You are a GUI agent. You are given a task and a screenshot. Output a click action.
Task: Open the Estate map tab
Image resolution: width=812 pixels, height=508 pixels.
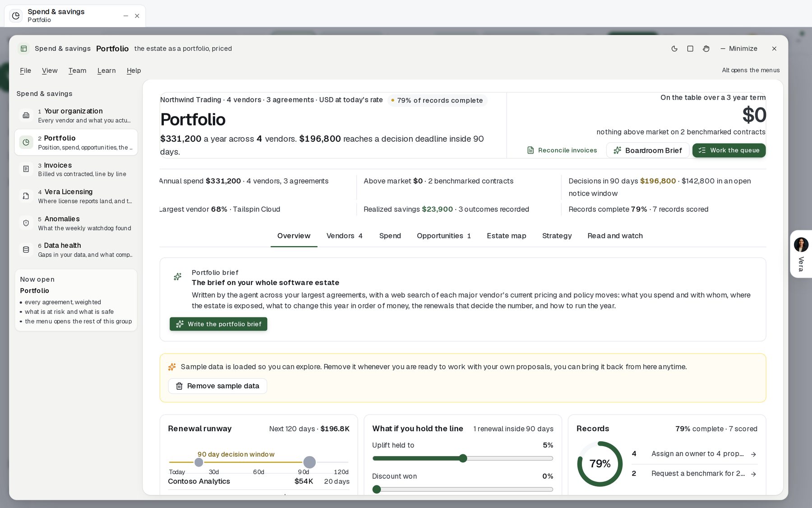tap(507, 236)
